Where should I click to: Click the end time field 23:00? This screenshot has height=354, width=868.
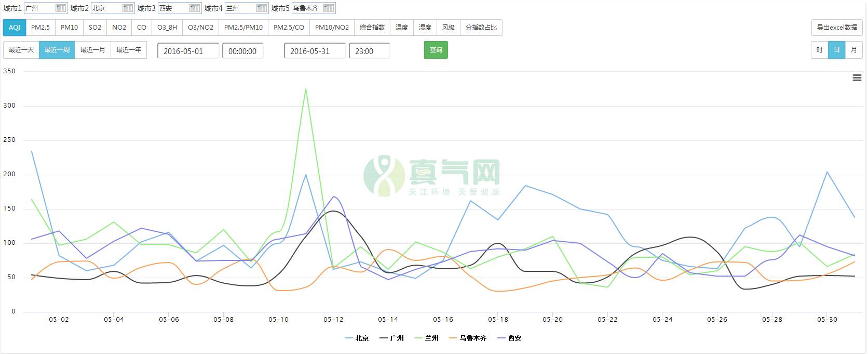click(369, 51)
